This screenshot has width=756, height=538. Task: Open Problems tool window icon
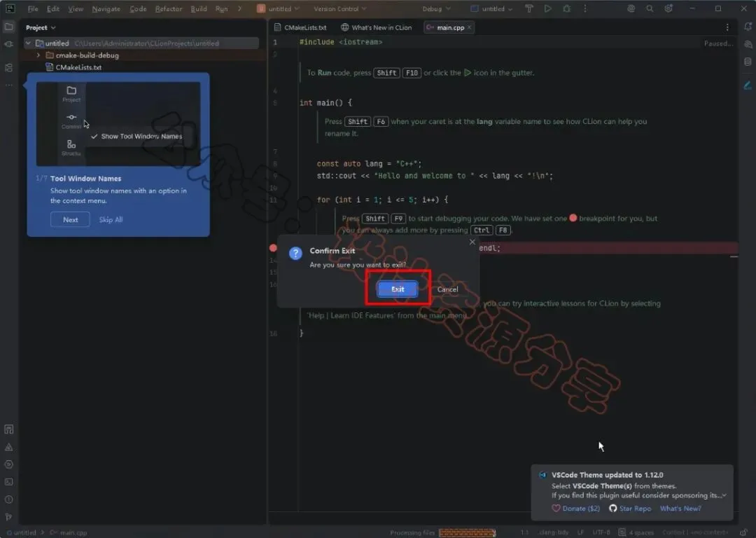pos(8,448)
